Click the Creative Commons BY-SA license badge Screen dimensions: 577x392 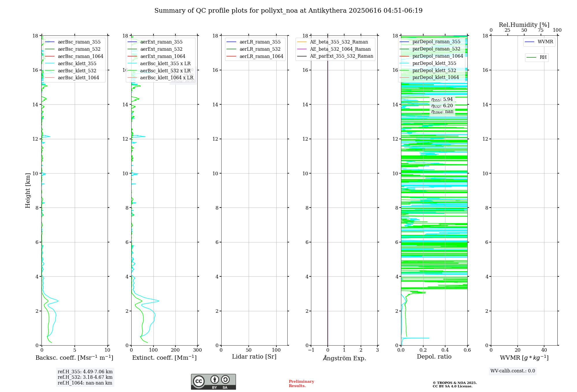213,382
